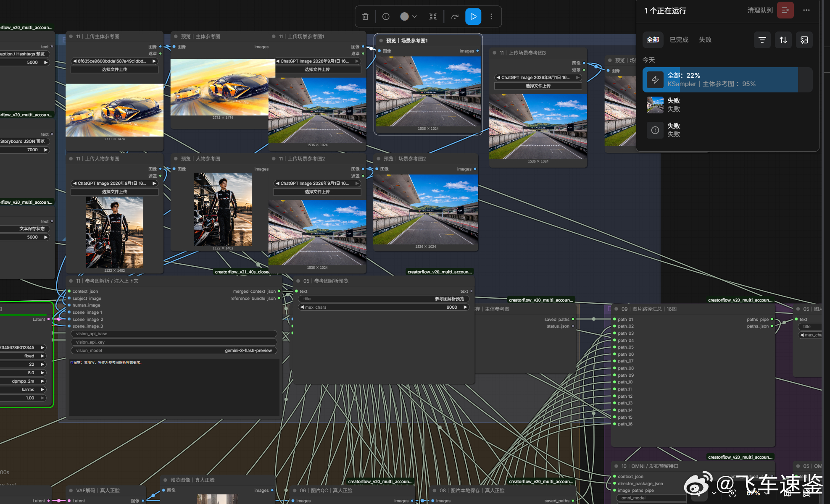Click the red clear queue icon

785,10
